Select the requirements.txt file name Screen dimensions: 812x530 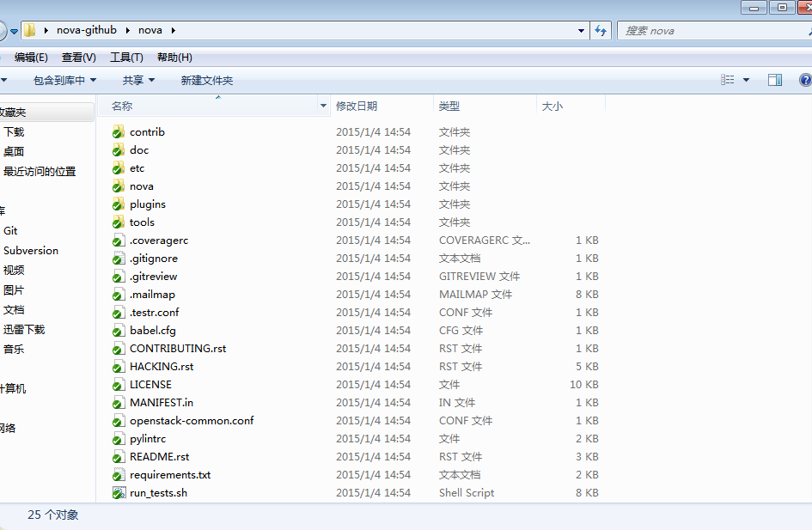(170, 475)
